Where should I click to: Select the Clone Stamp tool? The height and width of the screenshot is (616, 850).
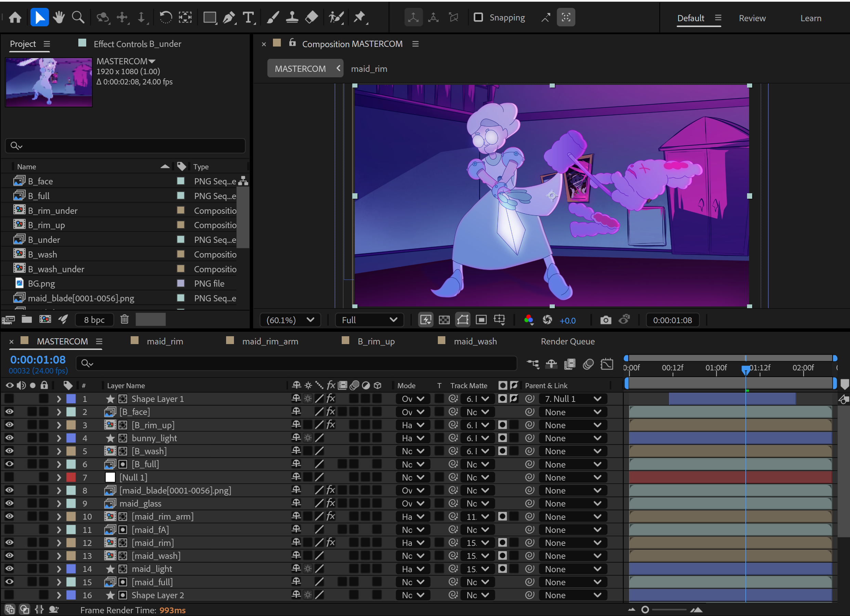click(292, 17)
